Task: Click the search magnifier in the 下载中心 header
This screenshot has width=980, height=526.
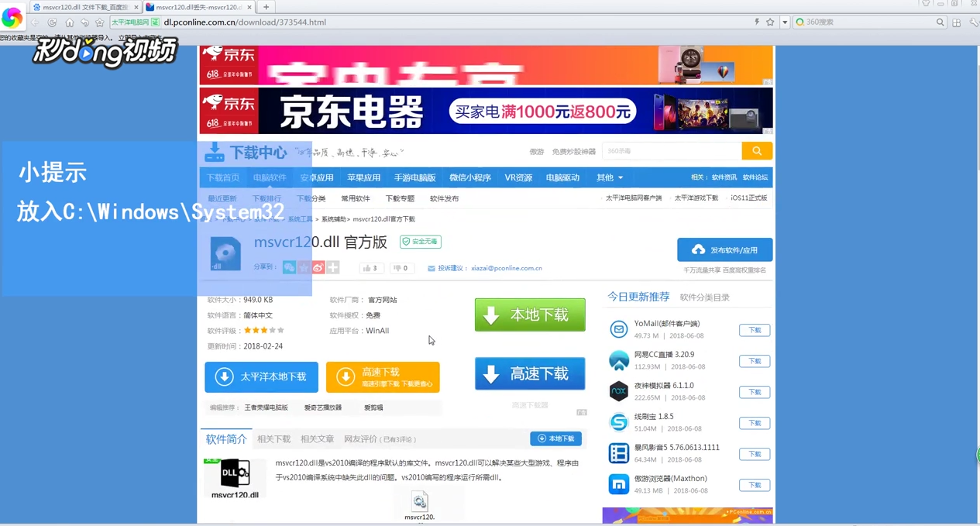Action: coord(756,150)
